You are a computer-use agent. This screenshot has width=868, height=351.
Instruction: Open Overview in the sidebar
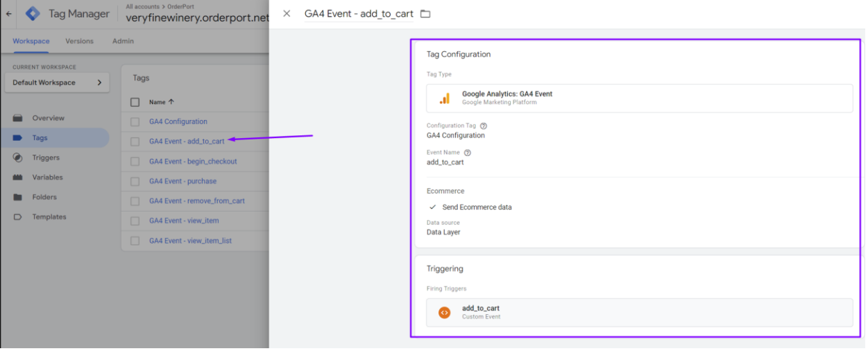[x=48, y=118]
